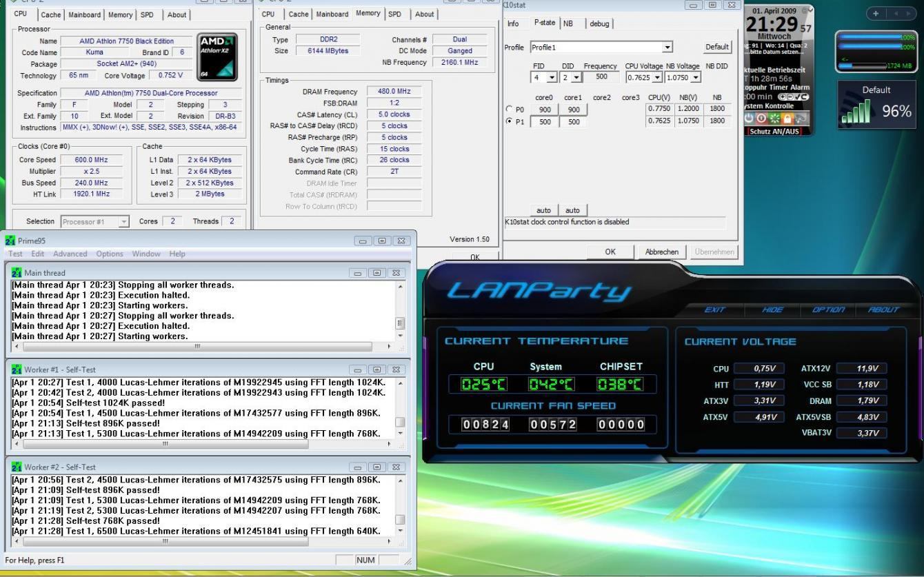Click the sidebar previous-page arrow
This screenshot has height=577, width=924.
(896, 14)
